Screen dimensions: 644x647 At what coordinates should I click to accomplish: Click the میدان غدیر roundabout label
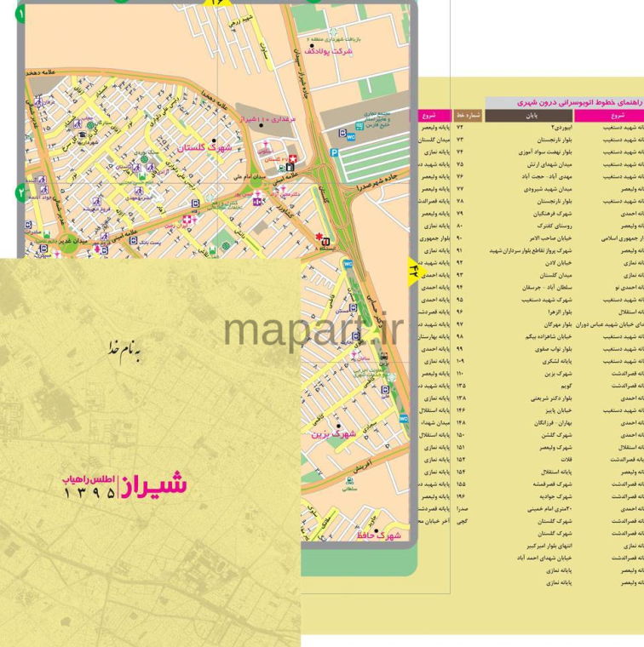(72, 241)
